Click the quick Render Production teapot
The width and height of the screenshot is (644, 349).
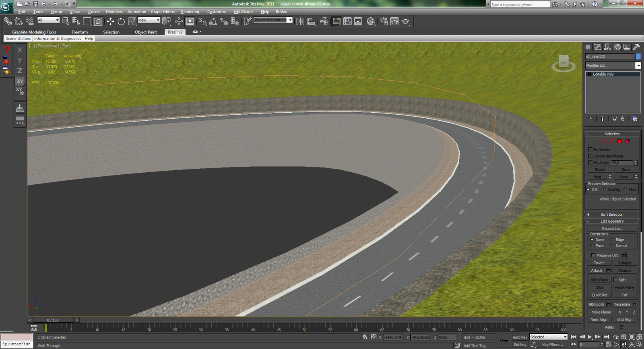click(406, 21)
